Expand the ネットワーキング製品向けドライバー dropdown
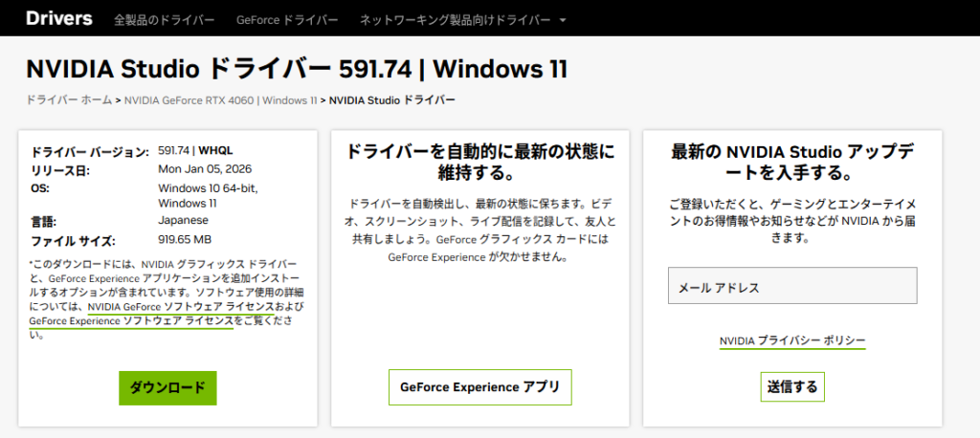 pyautogui.click(x=456, y=19)
